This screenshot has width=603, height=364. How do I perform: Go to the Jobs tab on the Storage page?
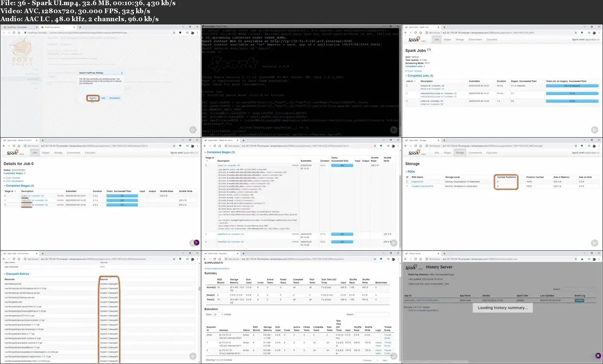pyautogui.click(x=437, y=153)
